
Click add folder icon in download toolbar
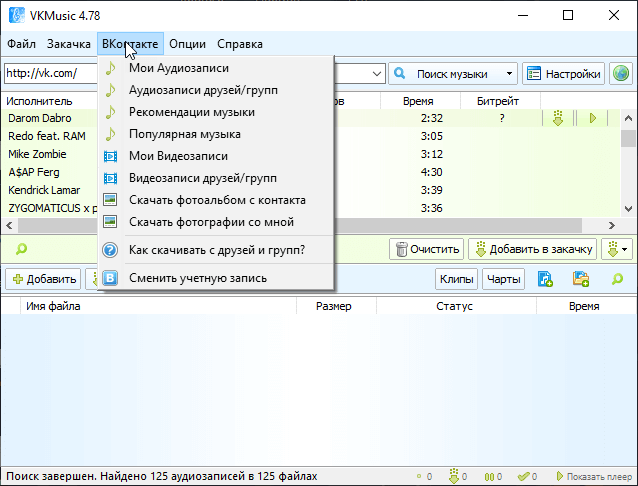point(581,279)
